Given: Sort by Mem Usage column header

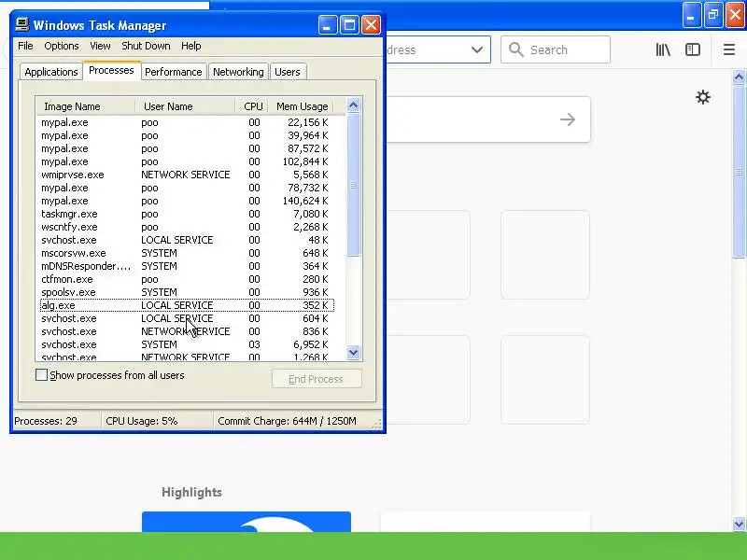Looking at the screenshot, I should click(x=301, y=106).
